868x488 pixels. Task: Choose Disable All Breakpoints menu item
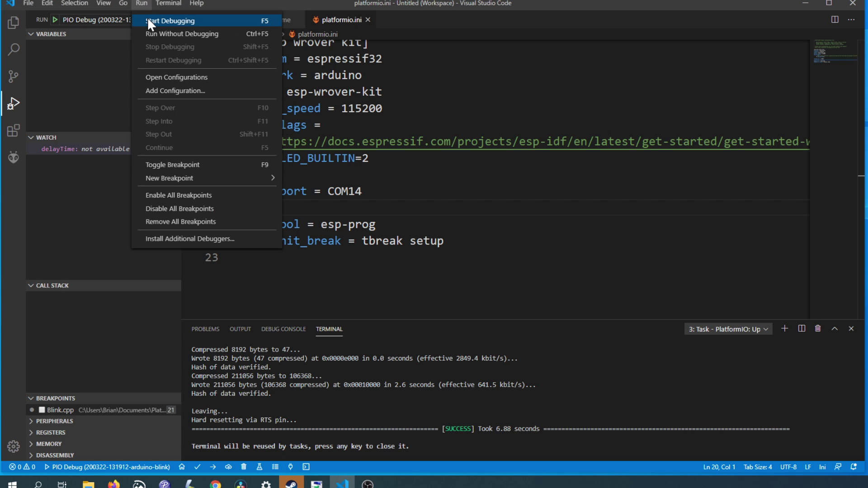207,208
